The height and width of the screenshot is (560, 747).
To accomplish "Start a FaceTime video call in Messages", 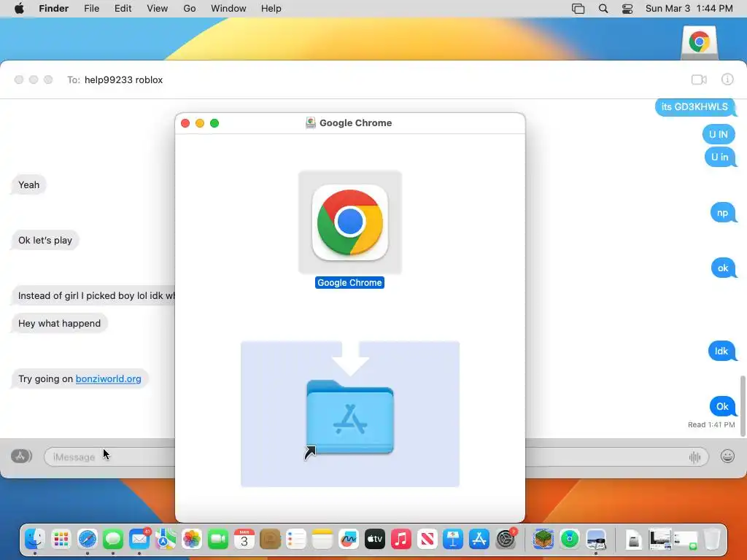I will [x=699, y=79].
